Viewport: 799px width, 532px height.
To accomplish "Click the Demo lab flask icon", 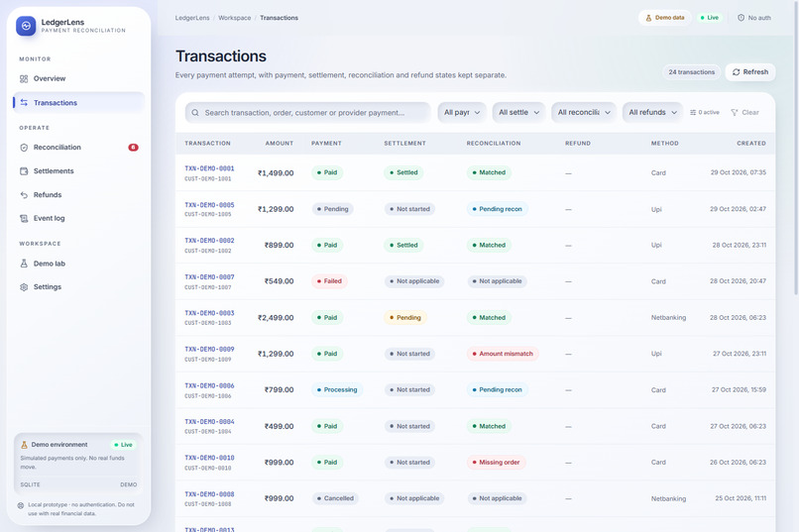I will click(24, 264).
